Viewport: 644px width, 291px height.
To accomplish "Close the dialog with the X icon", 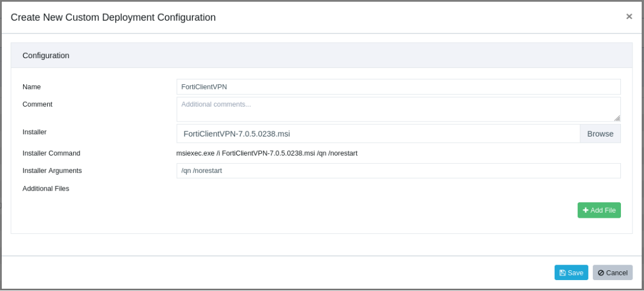I will click(x=629, y=17).
